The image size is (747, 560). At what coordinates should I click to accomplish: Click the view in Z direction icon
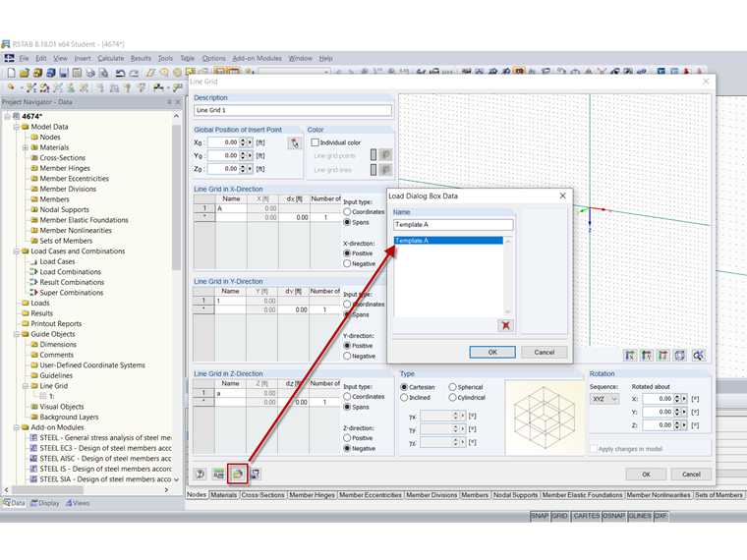tap(663, 356)
